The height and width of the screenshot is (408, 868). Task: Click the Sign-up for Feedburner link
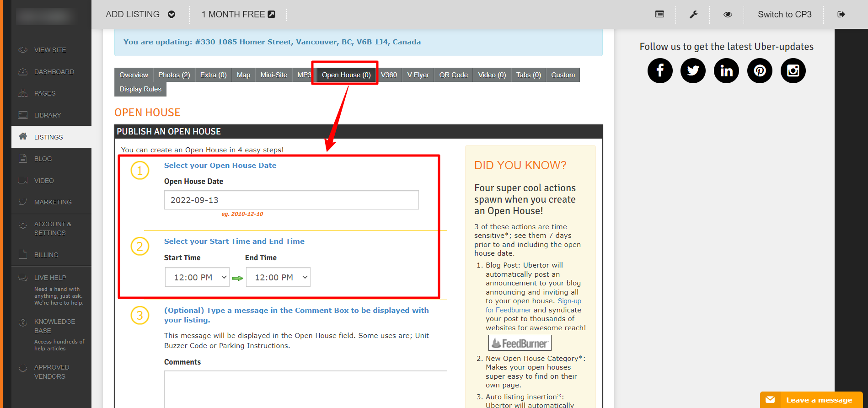click(x=533, y=306)
